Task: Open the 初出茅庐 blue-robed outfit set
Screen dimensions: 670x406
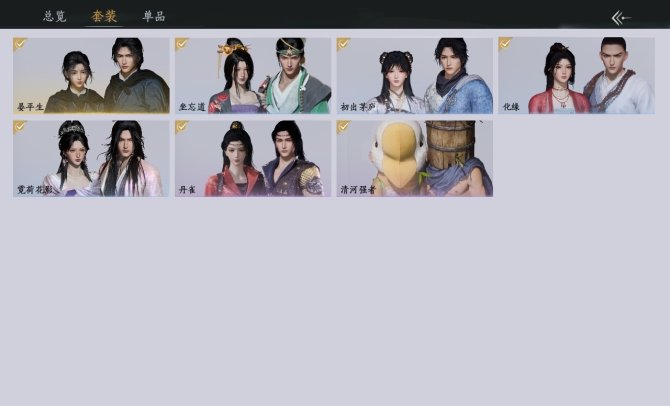Action: 414,76
